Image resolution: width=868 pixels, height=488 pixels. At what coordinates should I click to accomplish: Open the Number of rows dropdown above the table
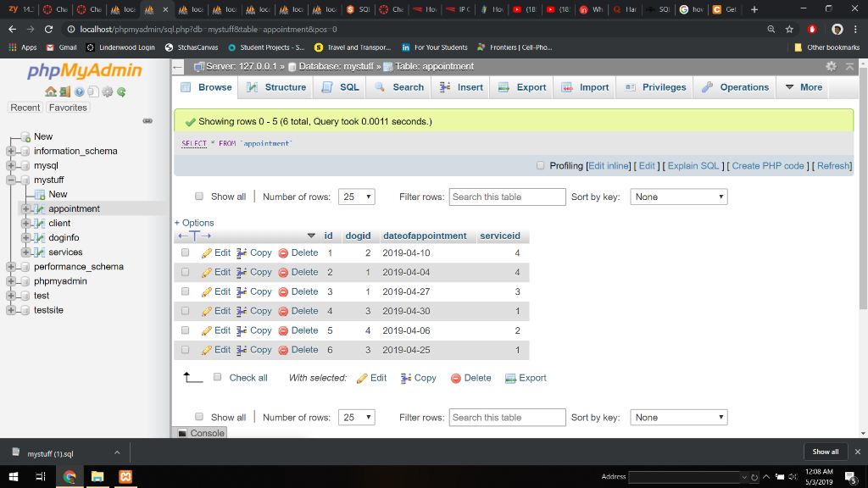(x=357, y=197)
